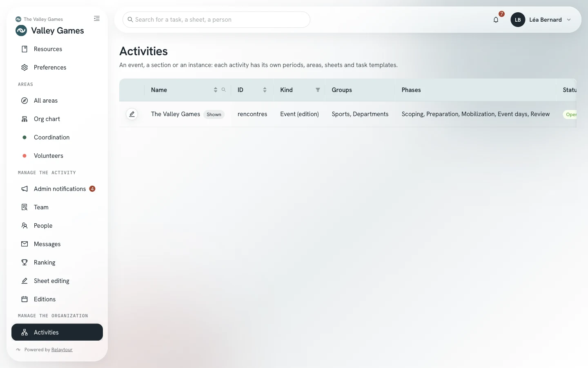588x368 pixels.
Task: Collapse the sidebar with the menu-fold icon
Action: point(97,18)
